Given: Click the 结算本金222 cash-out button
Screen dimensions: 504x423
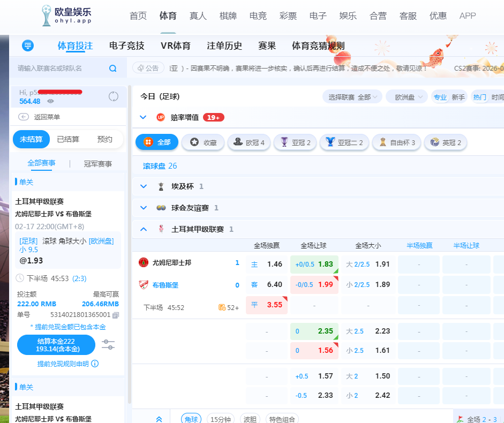Looking at the screenshot, I should tap(56, 345).
